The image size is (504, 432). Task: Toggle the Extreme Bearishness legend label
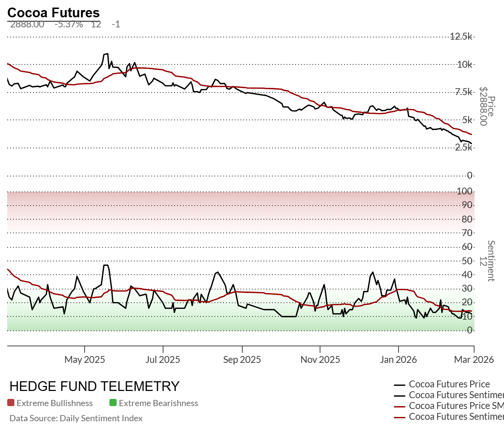tap(158, 403)
